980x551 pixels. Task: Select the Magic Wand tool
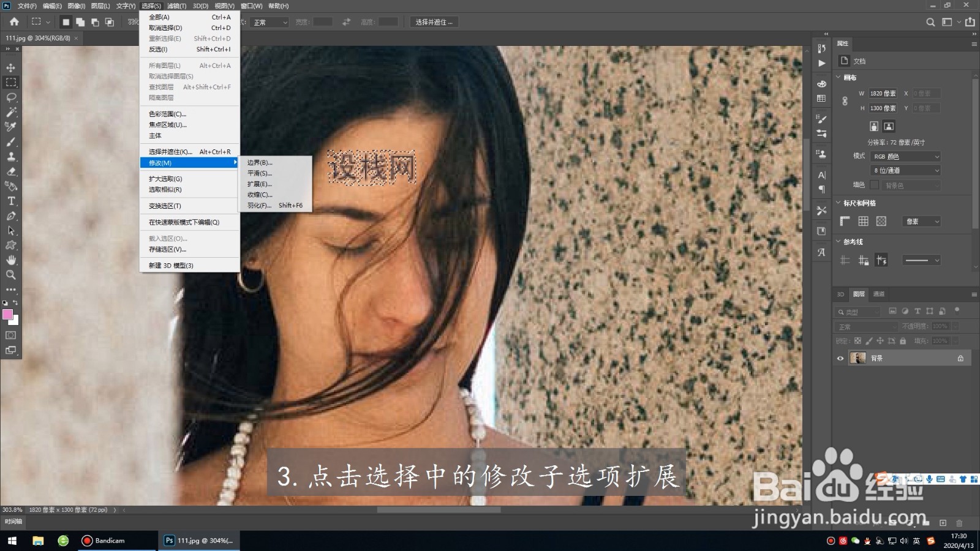pyautogui.click(x=11, y=112)
